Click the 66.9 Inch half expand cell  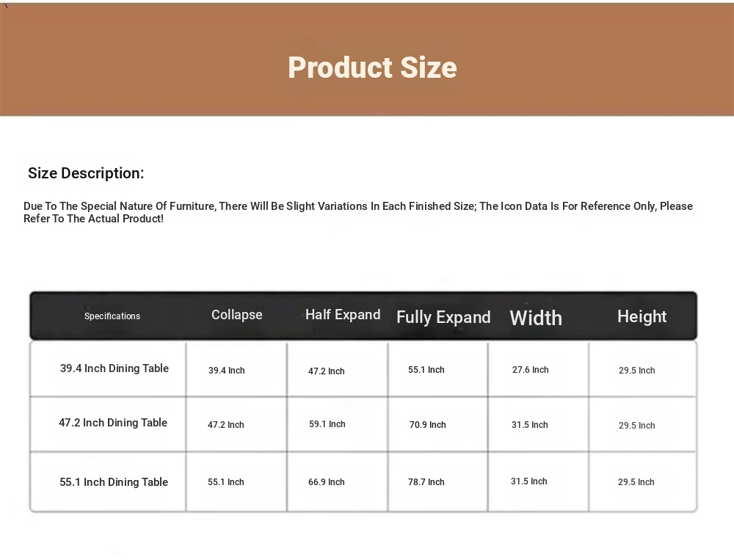tap(327, 482)
